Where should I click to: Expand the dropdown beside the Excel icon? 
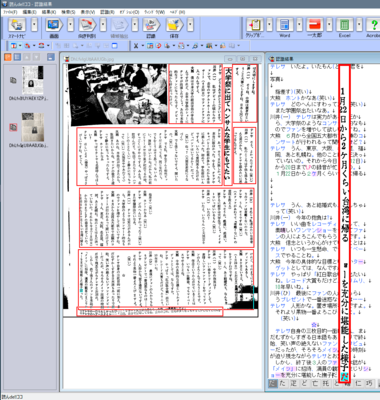coord(359,25)
